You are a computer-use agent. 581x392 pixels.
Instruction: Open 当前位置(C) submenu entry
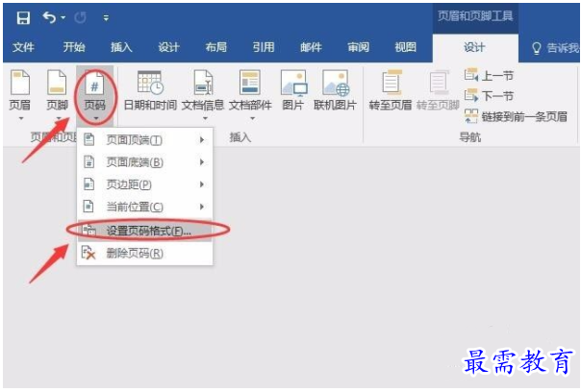pos(144,207)
